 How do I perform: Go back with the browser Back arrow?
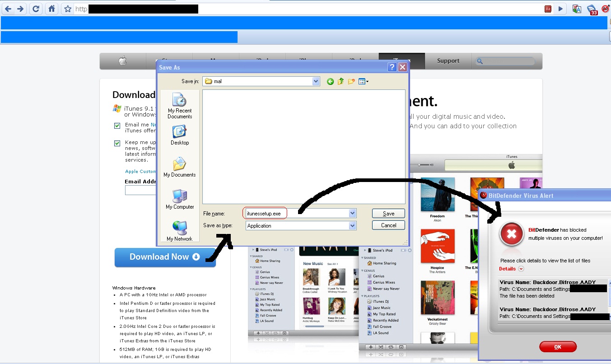(x=8, y=9)
